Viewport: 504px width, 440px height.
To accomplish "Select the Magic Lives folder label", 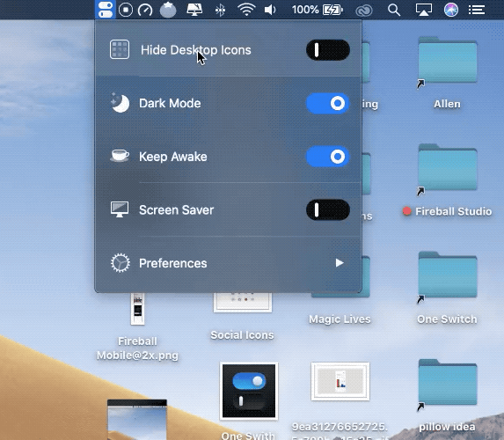I will (340, 319).
